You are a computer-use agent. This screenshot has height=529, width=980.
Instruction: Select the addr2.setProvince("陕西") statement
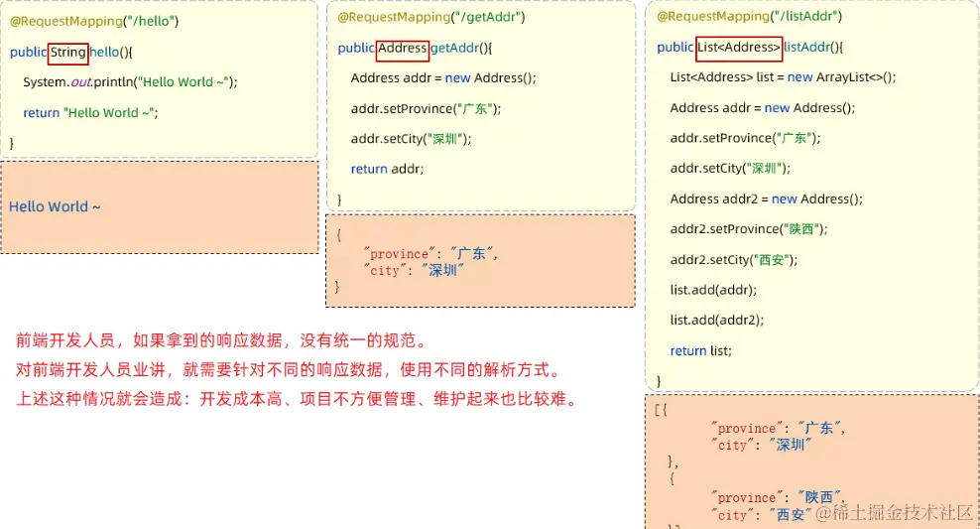point(749,229)
